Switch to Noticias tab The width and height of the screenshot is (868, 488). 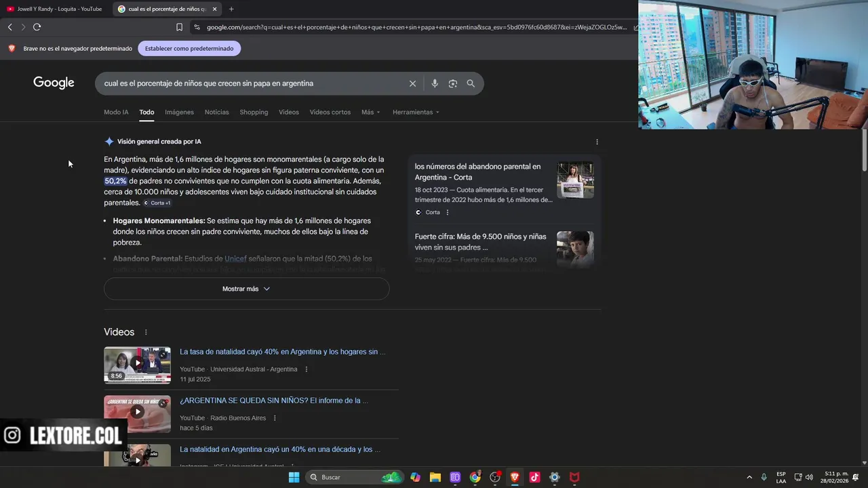(x=216, y=112)
